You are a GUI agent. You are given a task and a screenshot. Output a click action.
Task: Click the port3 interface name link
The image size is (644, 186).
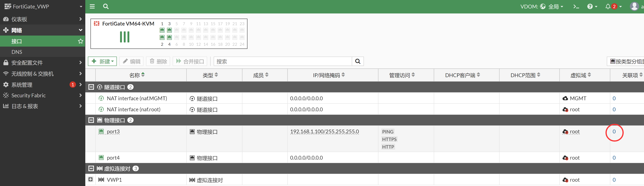pos(113,132)
